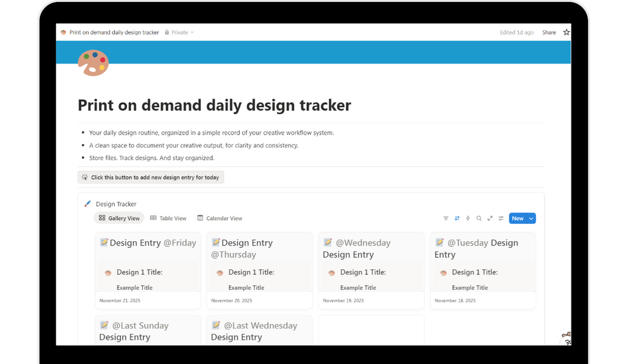This screenshot has width=627, height=364.
Task: Open the @Last Sunday Design Entry card
Action: click(148, 330)
